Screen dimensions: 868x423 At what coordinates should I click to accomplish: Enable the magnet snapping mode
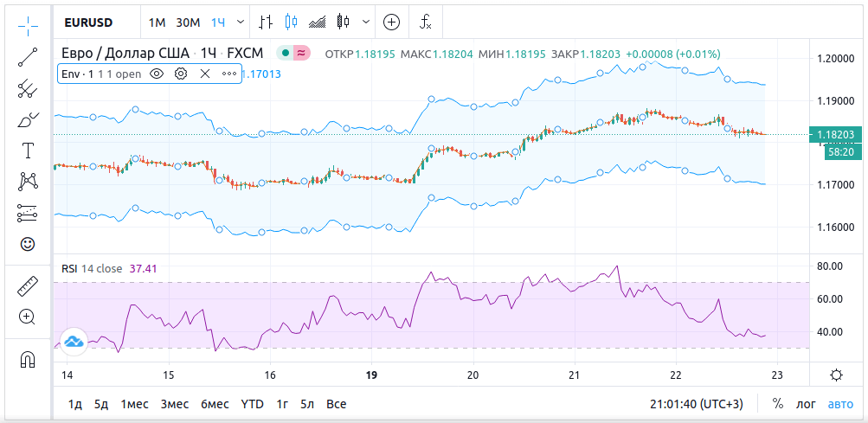(x=28, y=358)
